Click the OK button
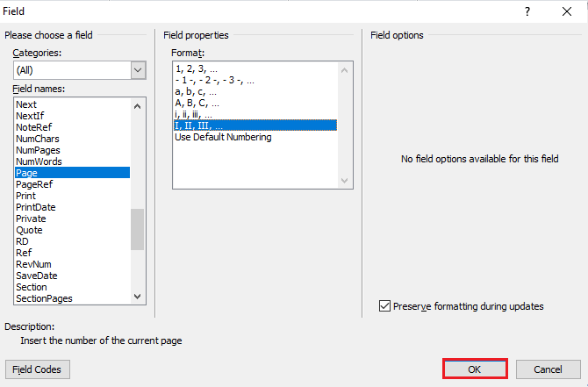 [475, 369]
